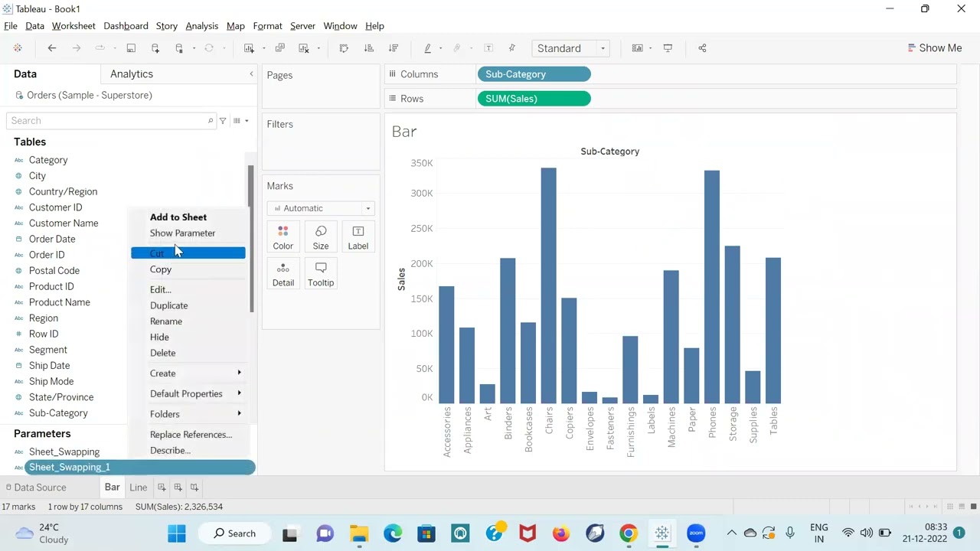The width and height of the screenshot is (980, 551).
Task: Click the New Dashboard tab icon
Action: click(178, 487)
